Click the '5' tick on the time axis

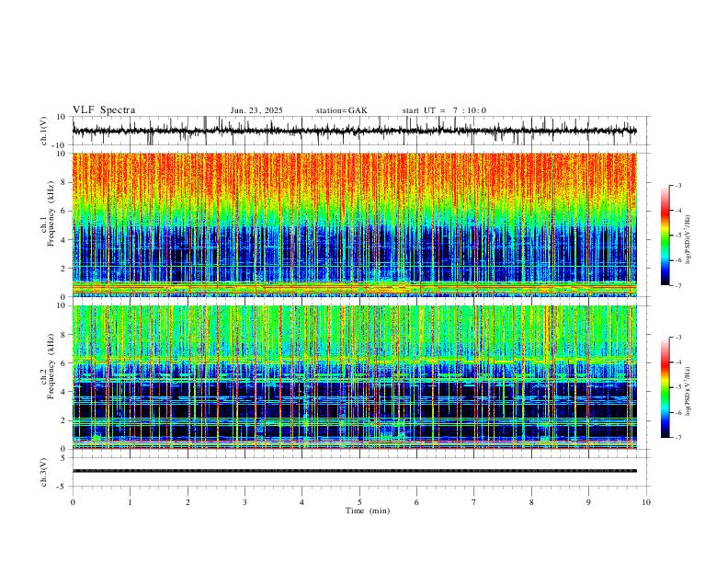pos(359,502)
